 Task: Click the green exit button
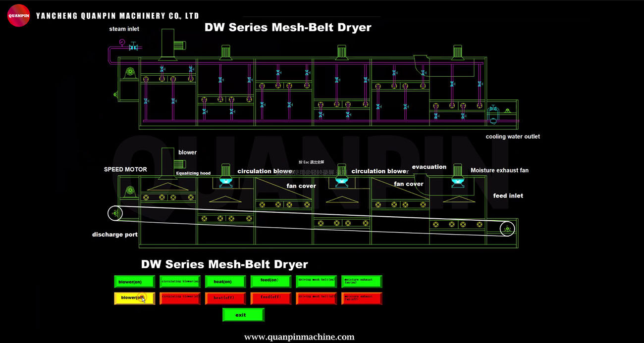[x=243, y=315]
